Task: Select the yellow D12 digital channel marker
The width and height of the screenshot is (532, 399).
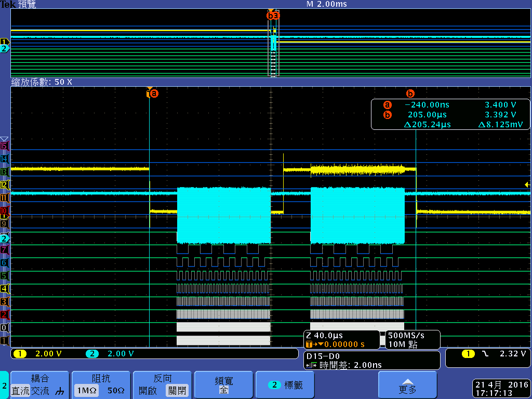Action: [4, 185]
